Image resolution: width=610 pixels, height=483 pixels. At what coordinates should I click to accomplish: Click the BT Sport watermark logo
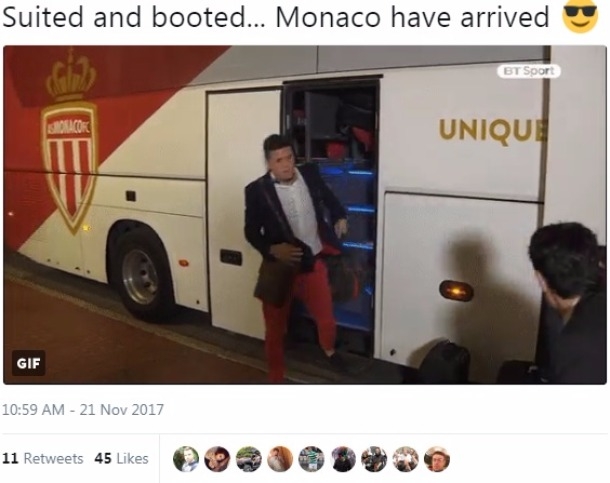click(529, 71)
